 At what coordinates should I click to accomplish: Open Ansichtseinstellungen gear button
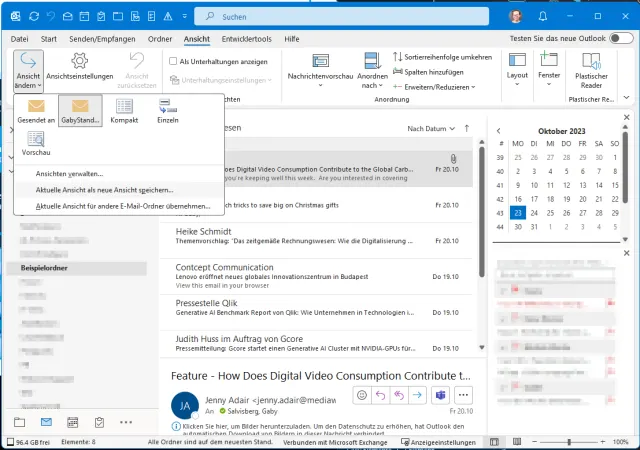coord(80,67)
